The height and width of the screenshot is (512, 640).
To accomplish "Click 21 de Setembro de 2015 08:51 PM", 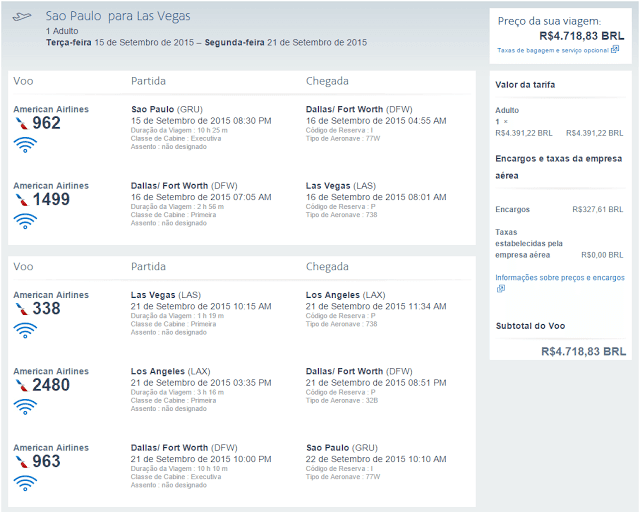I will (x=376, y=383).
